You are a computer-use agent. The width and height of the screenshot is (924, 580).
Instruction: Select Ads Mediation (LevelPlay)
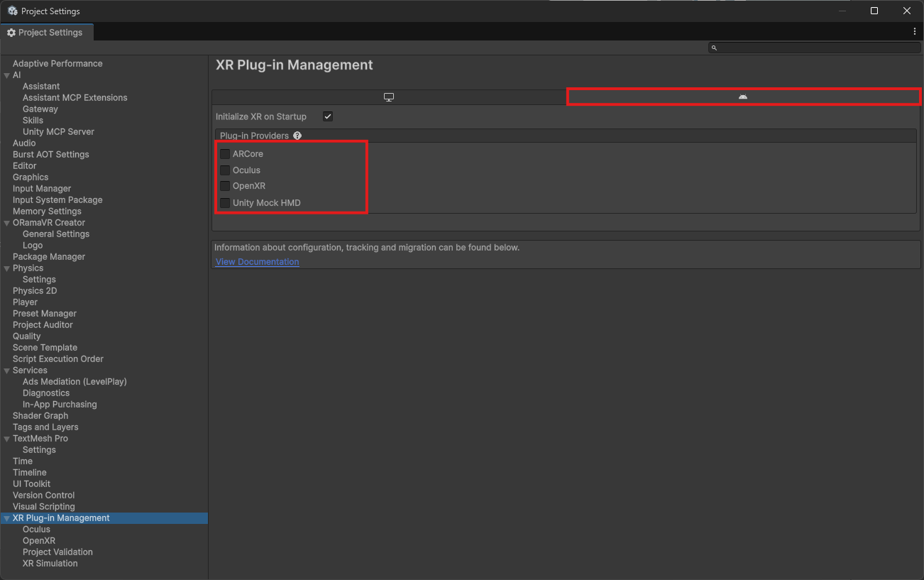coord(75,382)
